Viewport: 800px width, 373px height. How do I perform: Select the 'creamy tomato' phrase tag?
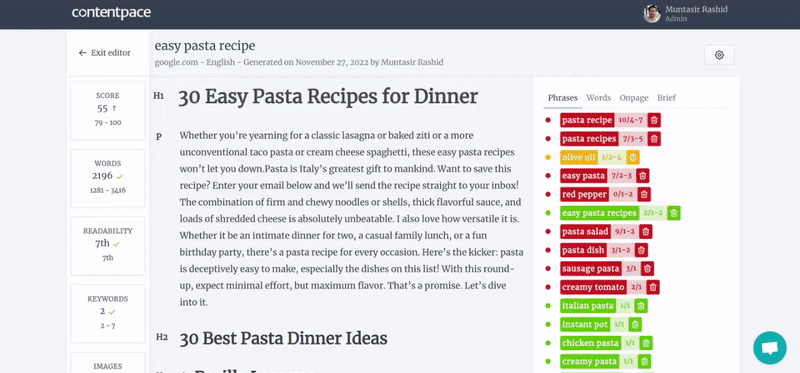(593, 287)
